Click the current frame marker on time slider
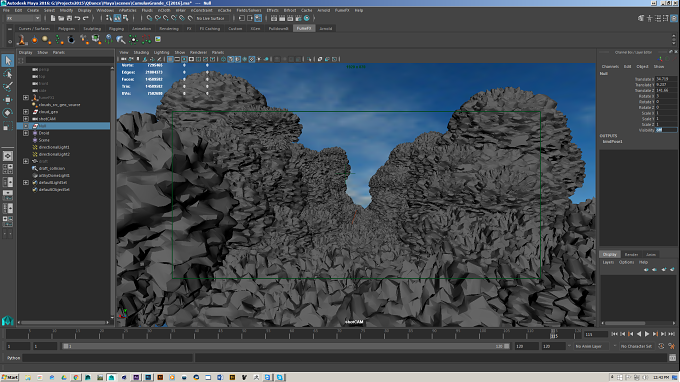This screenshot has width=680, height=382. click(x=554, y=334)
